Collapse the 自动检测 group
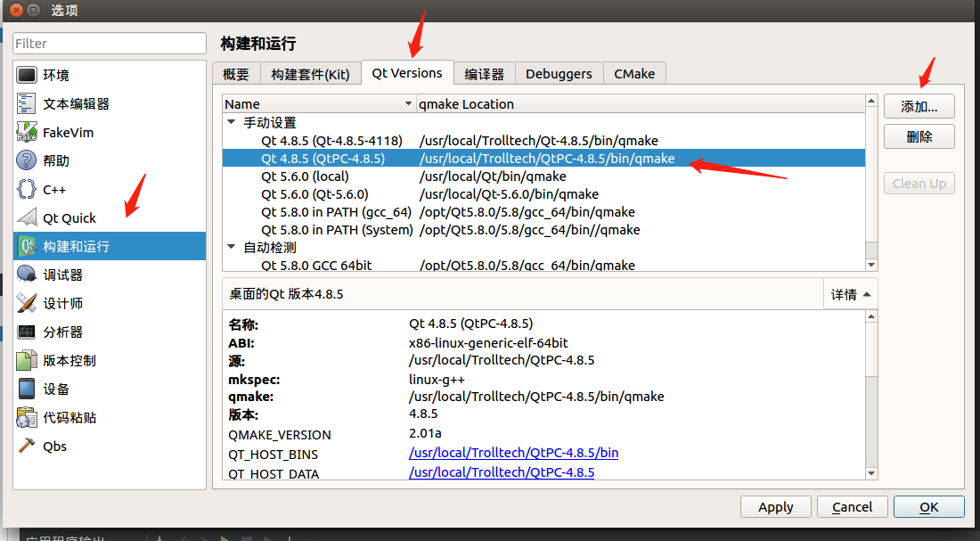980x541 pixels. pos(232,247)
